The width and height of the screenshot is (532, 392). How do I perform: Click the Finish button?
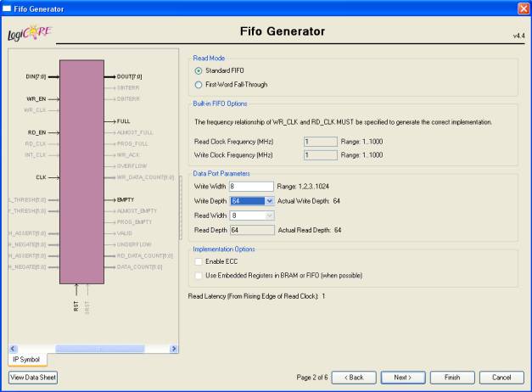coord(452,378)
